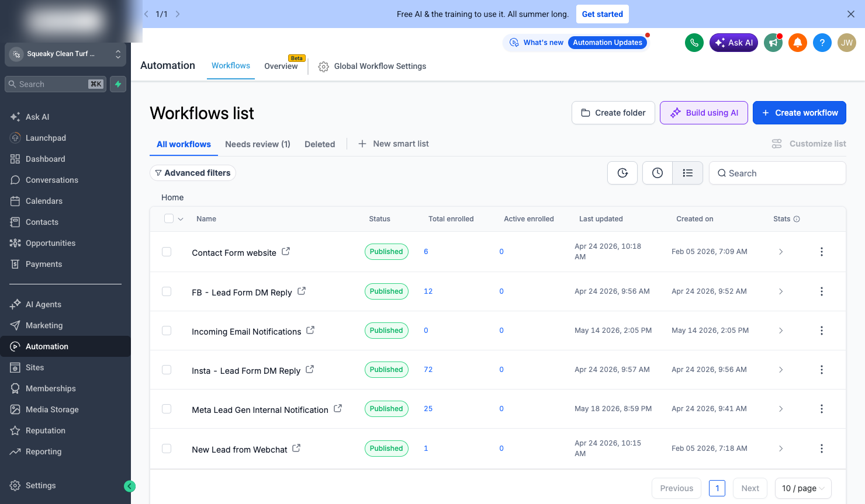
Task: Switch to the list view icon
Action: [688, 173]
